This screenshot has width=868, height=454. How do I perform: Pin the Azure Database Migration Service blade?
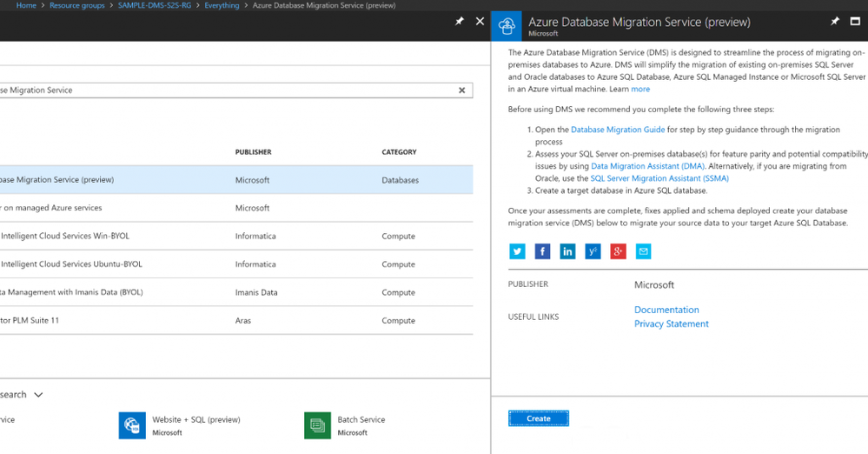835,21
